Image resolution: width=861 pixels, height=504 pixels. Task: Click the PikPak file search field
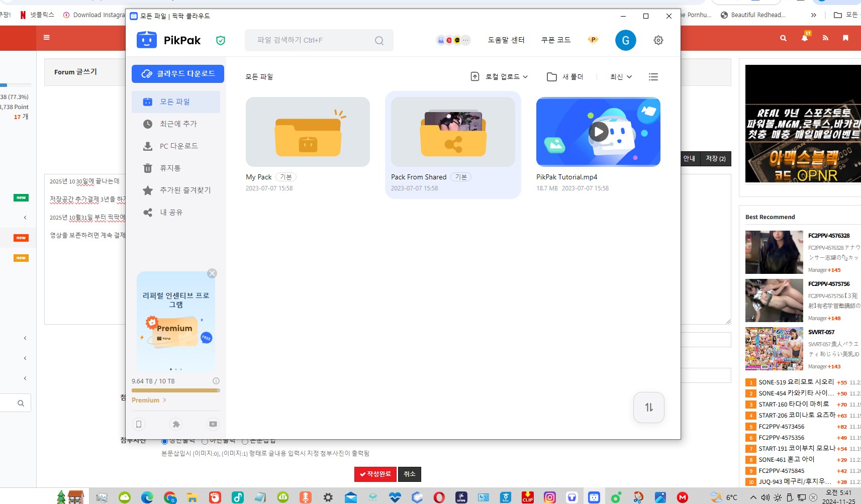pos(319,40)
